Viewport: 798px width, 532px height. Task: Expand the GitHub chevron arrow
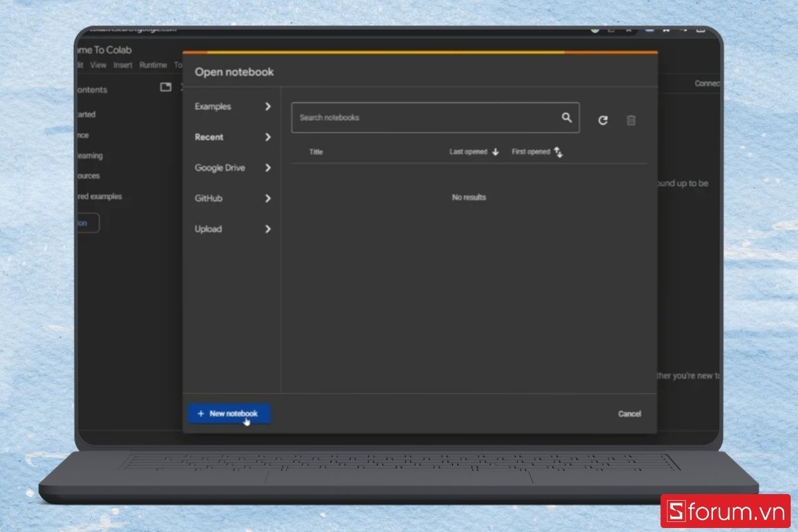(268, 198)
